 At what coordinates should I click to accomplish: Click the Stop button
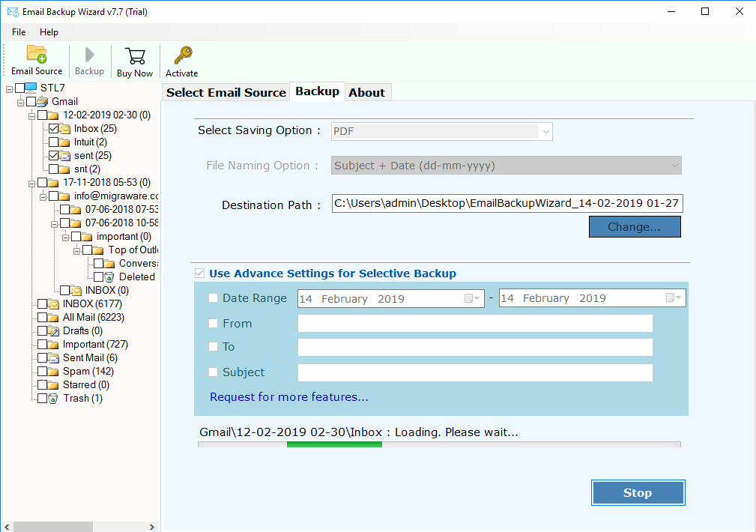coord(638,492)
